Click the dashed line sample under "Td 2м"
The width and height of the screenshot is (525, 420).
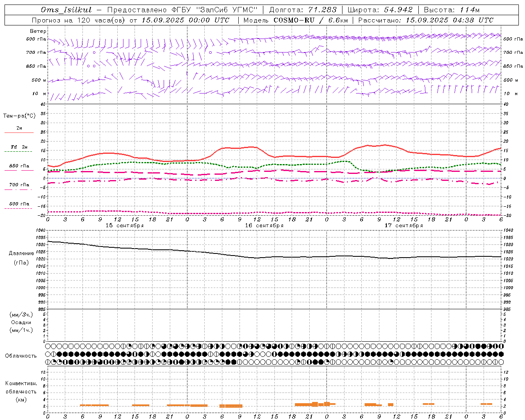[18, 151]
